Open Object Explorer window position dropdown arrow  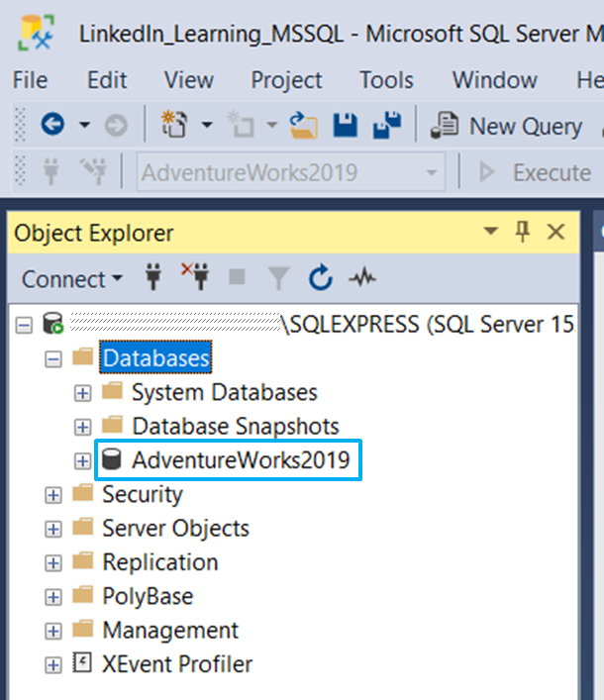(x=490, y=232)
